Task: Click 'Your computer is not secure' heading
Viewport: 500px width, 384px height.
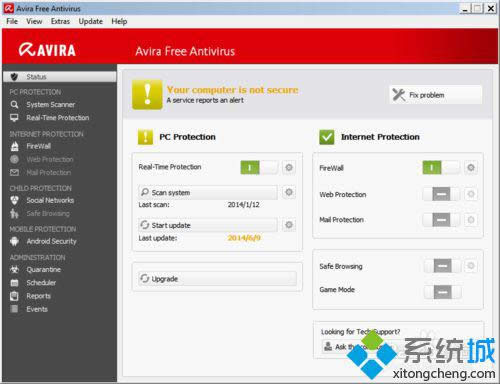Action: pos(233,90)
